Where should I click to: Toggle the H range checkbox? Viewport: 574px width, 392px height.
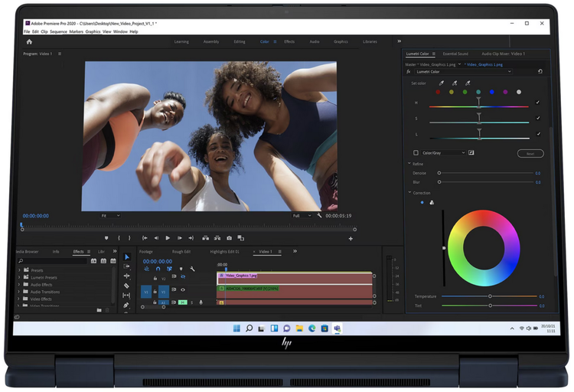538,103
